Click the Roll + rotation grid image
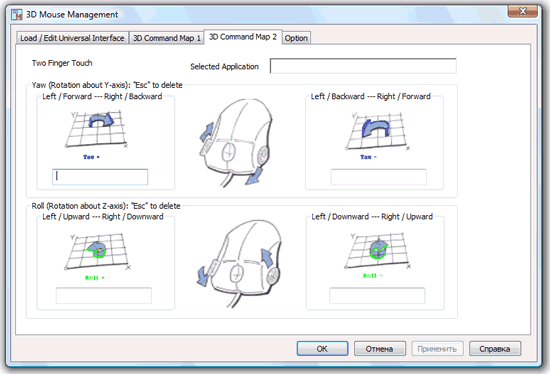550x374 pixels. (x=98, y=251)
